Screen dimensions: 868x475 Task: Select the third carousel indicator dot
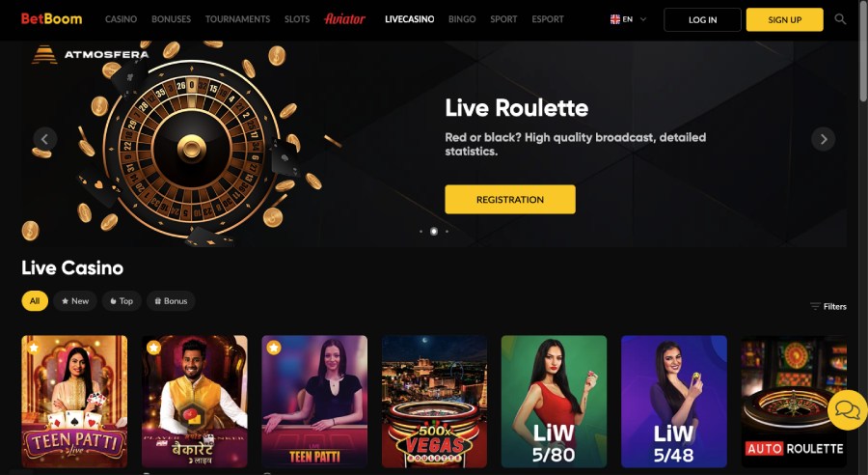click(447, 231)
